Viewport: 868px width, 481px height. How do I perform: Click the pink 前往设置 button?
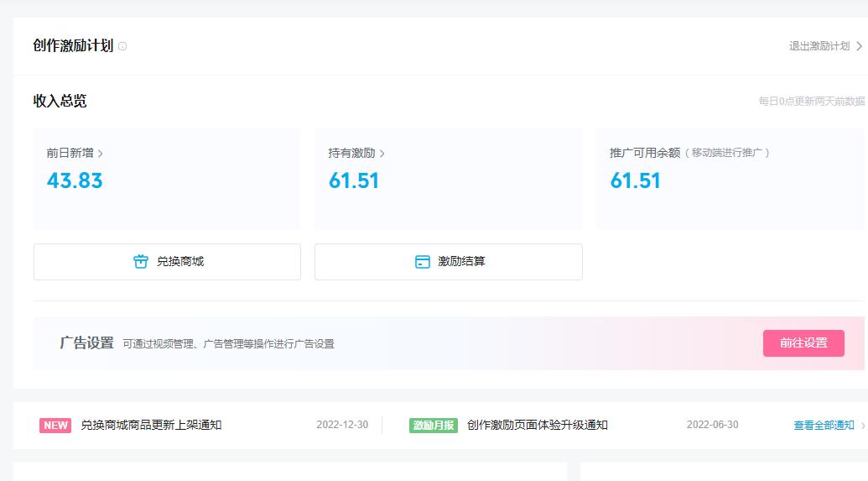[803, 343]
